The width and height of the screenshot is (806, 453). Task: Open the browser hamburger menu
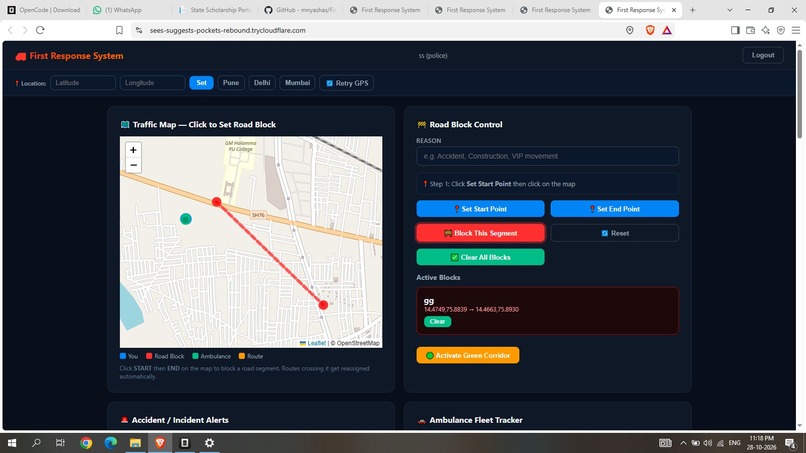click(x=796, y=30)
